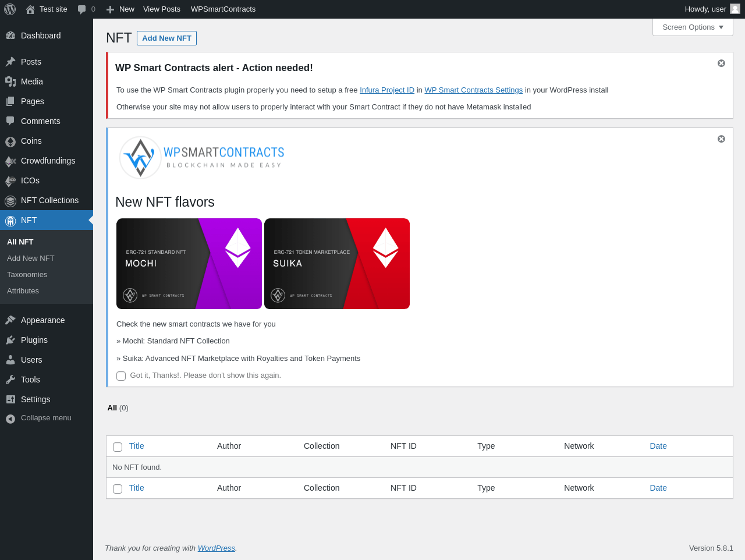The width and height of the screenshot is (745, 560).
Task: Click the Users person icon
Action: tap(10, 360)
